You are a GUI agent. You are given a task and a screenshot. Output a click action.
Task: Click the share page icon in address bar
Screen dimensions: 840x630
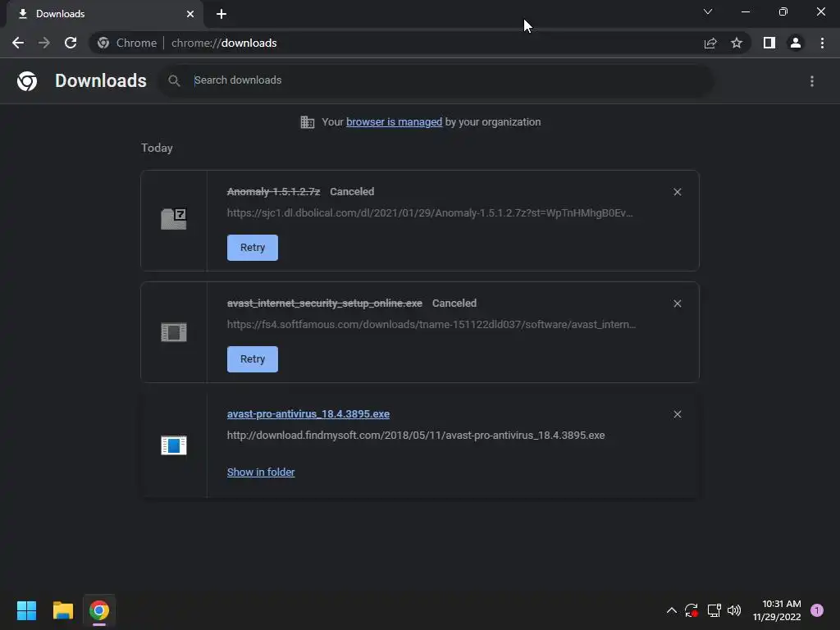[x=710, y=43]
